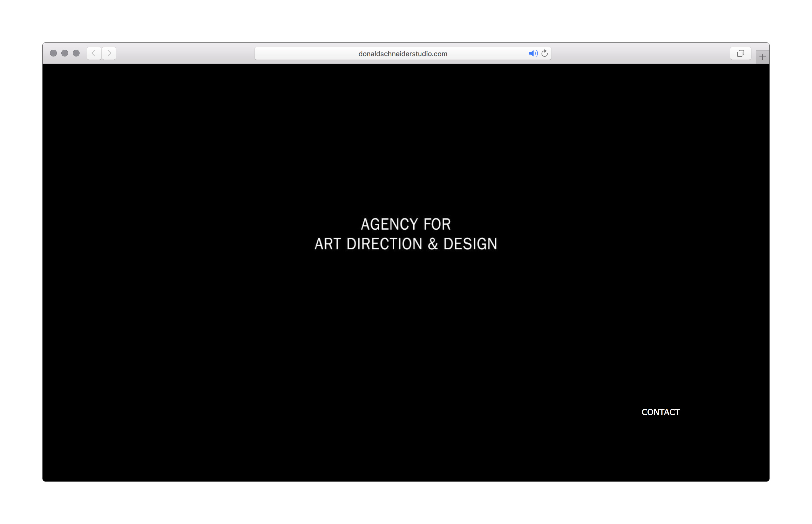The height and width of the screenshot is (524, 812).
Task: Click the word AGENCY in the headline
Action: (x=389, y=224)
